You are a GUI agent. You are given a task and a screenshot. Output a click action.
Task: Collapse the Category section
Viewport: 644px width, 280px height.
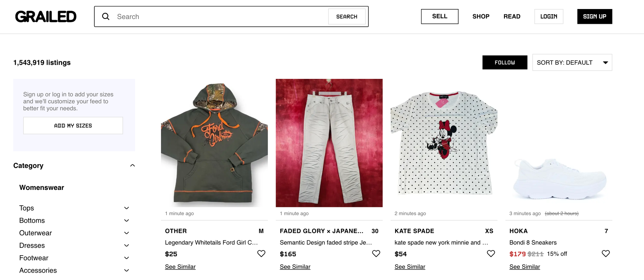(132, 165)
